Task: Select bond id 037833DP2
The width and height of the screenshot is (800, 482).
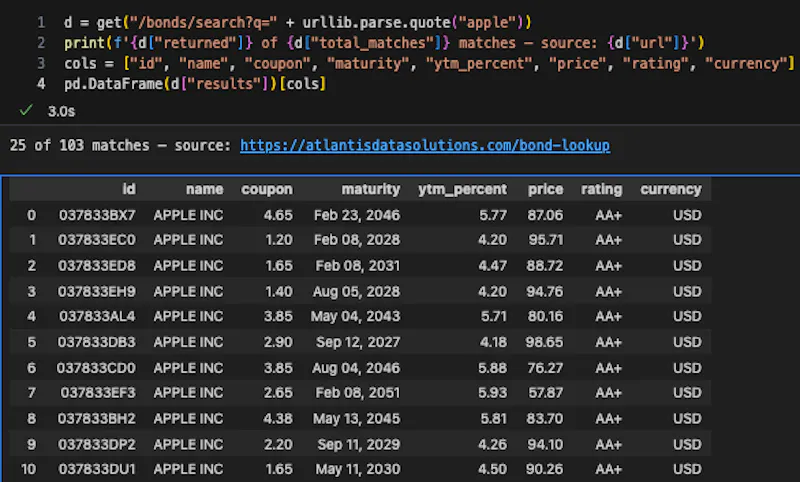Action: click(x=97, y=445)
